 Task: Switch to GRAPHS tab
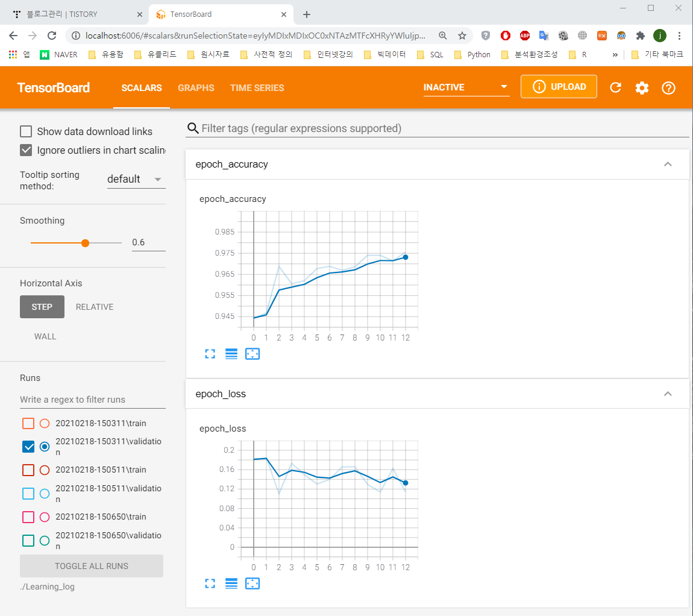pyautogui.click(x=196, y=87)
